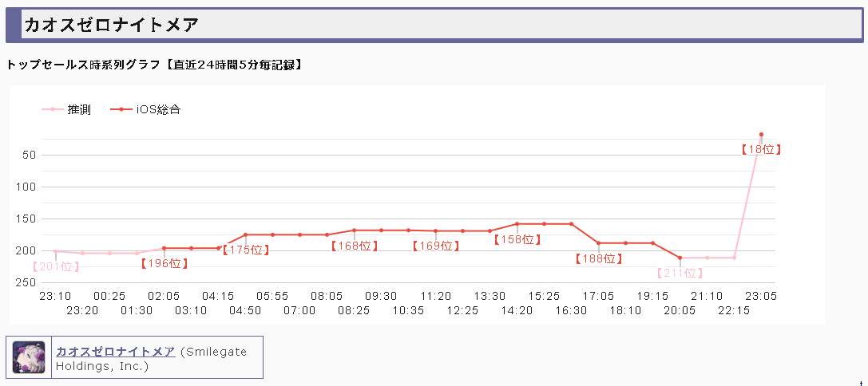Toggle the 推測 legend series
Screen dimensions: 868x386
66,109
